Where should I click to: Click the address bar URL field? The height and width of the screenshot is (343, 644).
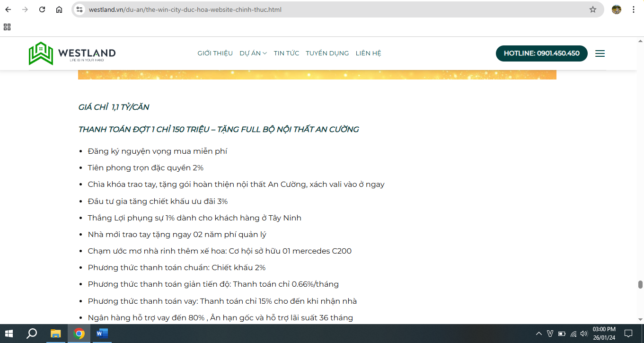tap(331, 9)
